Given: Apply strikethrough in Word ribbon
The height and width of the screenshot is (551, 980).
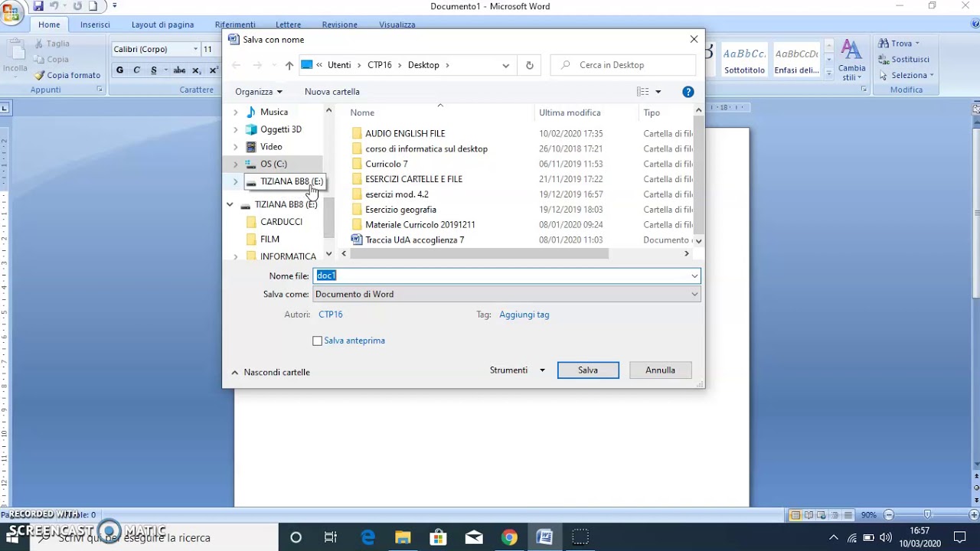Looking at the screenshot, I should click(x=179, y=70).
